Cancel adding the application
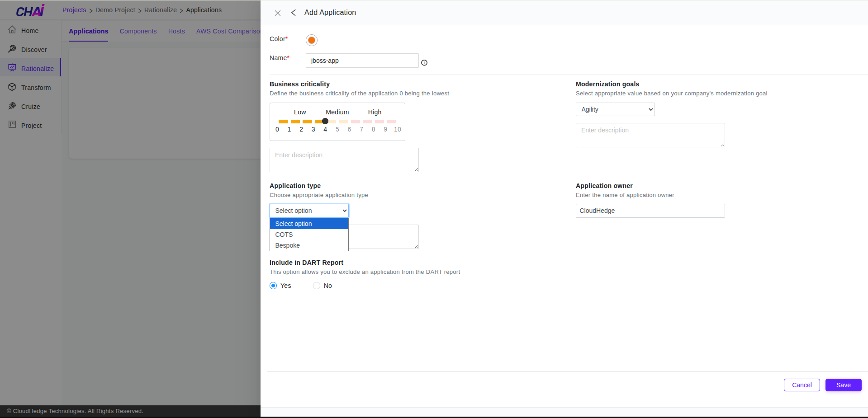The width and height of the screenshot is (868, 418). point(801,385)
